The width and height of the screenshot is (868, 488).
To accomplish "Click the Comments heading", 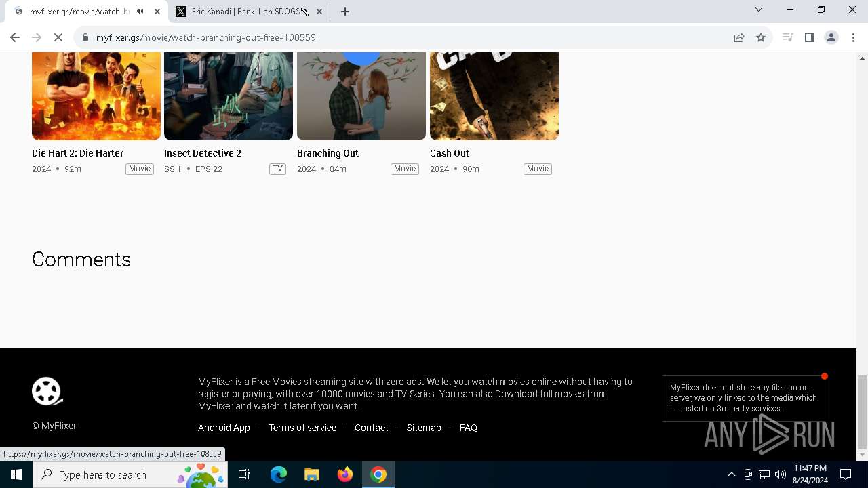I will pos(81,260).
